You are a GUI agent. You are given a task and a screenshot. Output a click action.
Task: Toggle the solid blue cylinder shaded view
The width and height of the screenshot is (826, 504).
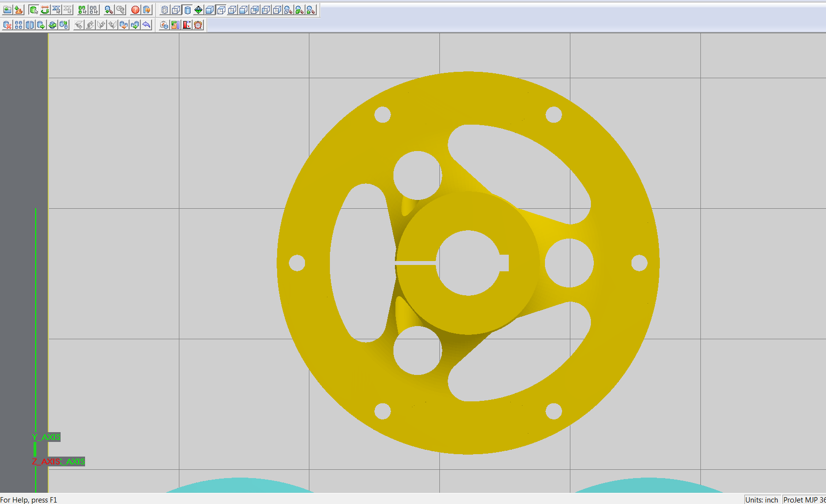pos(187,10)
